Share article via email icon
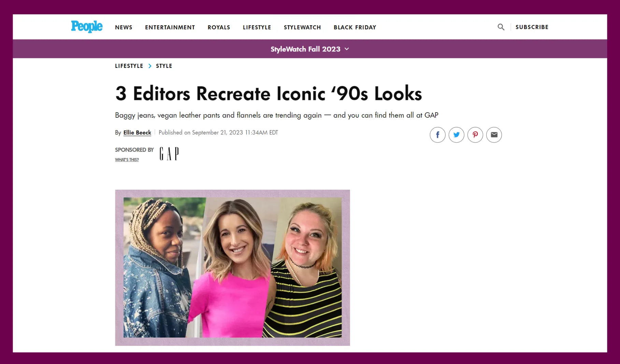Viewport: 620px width, 364px height. pos(494,135)
